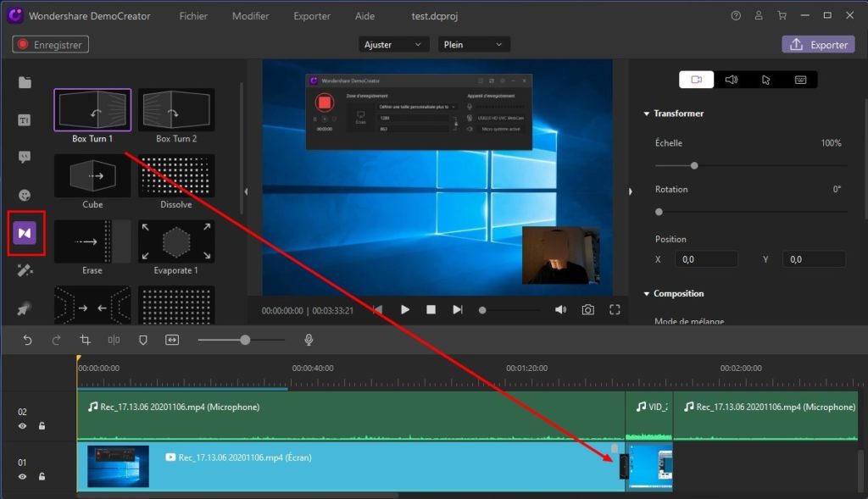
Task: Open the Modifier menu
Action: click(x=250, y=16)
